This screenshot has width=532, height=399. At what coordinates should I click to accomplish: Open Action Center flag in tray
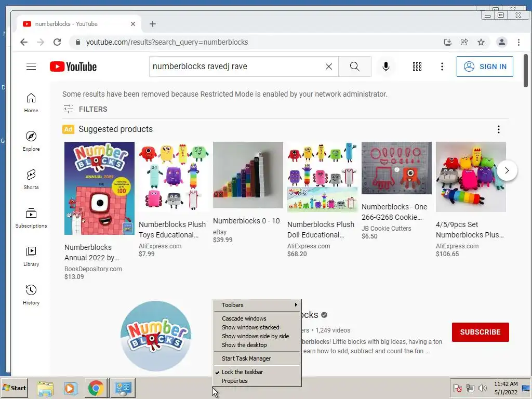coord(457,388)
